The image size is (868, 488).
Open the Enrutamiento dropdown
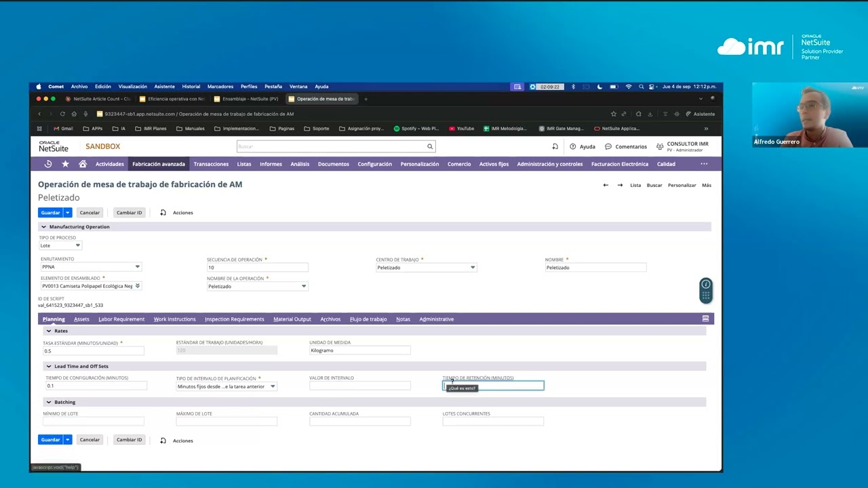[138, 267]
